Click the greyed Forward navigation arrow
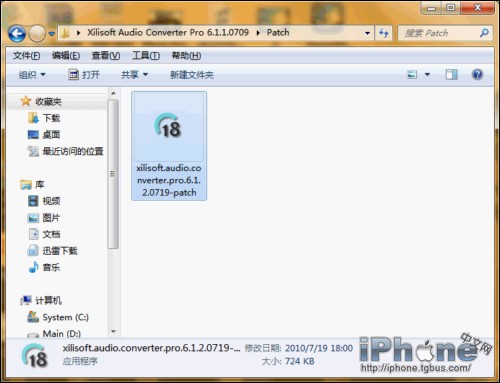 [37, 34]
